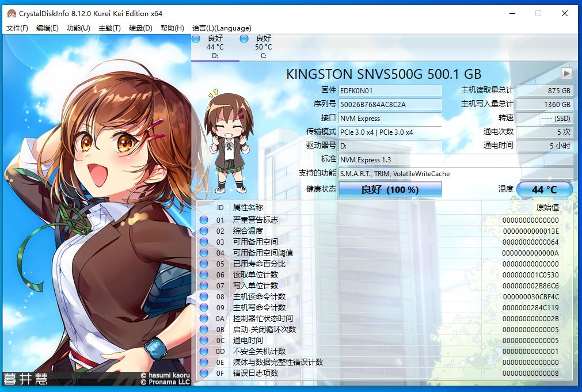Select the 写入单位计数 attribute name
582x392 pixels.
[256, 286]
